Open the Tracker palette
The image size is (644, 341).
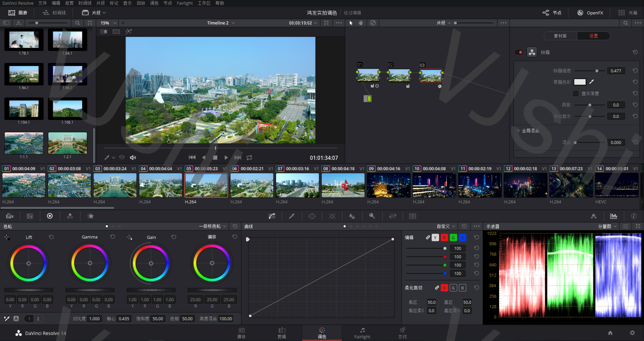point(332,216)
